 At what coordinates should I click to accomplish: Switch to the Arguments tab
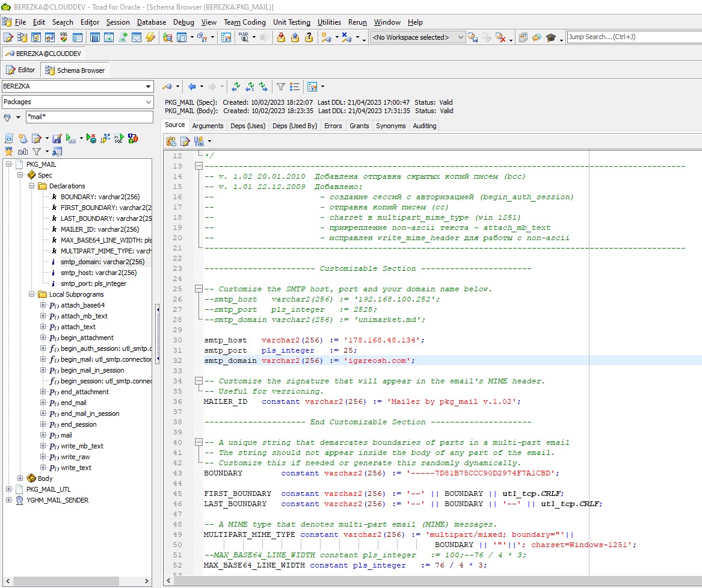208,126
